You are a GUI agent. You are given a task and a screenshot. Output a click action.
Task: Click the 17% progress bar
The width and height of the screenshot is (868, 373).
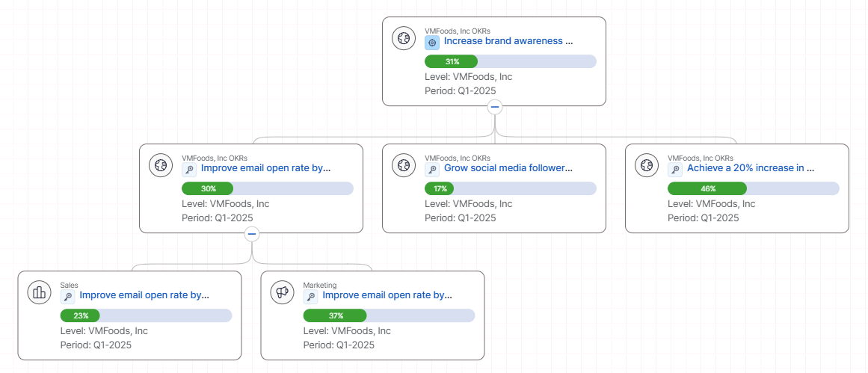tap(510, 188)
